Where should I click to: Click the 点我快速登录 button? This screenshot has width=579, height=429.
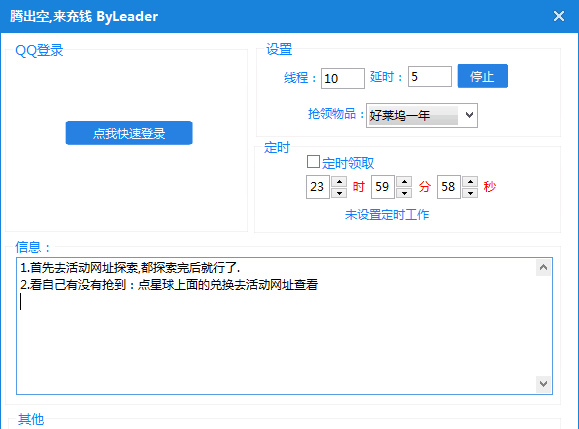(129, 133)
